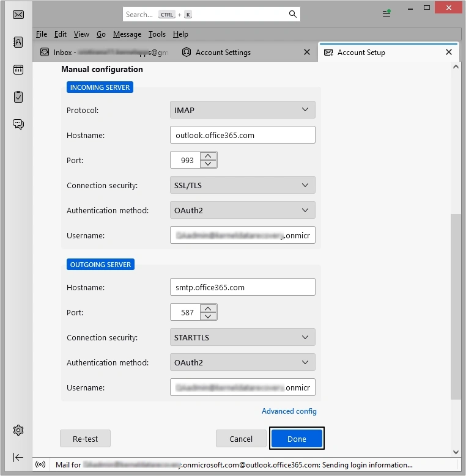Click the Re-test button
This screenshot has height=476, width=466.
coord(85,439)
